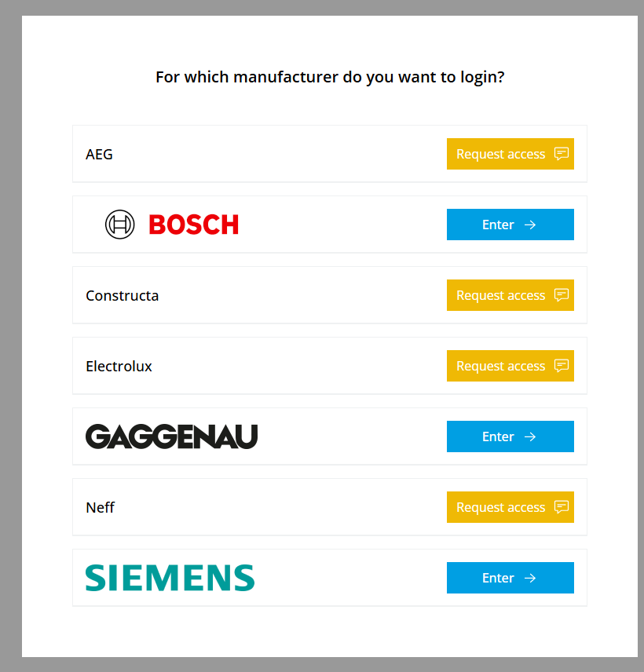Click the teal SIEMENS logo

coord(170,578)
